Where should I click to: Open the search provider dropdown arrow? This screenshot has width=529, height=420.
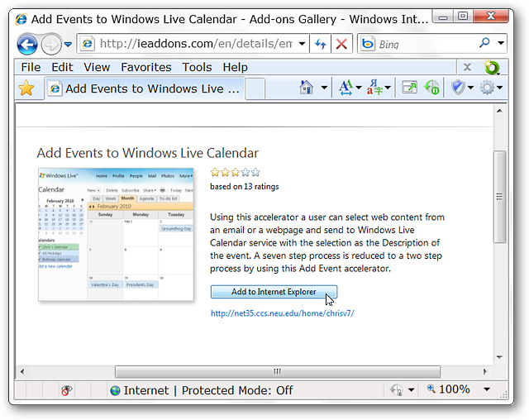click(x=501, y=43)
